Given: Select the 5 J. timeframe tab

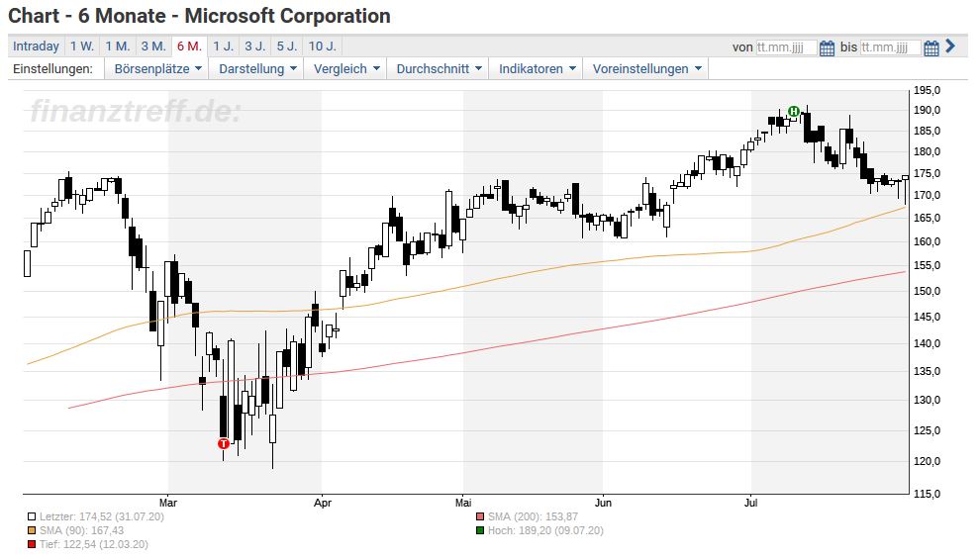Looking at the screenshot, I should [x=287, y=47].
